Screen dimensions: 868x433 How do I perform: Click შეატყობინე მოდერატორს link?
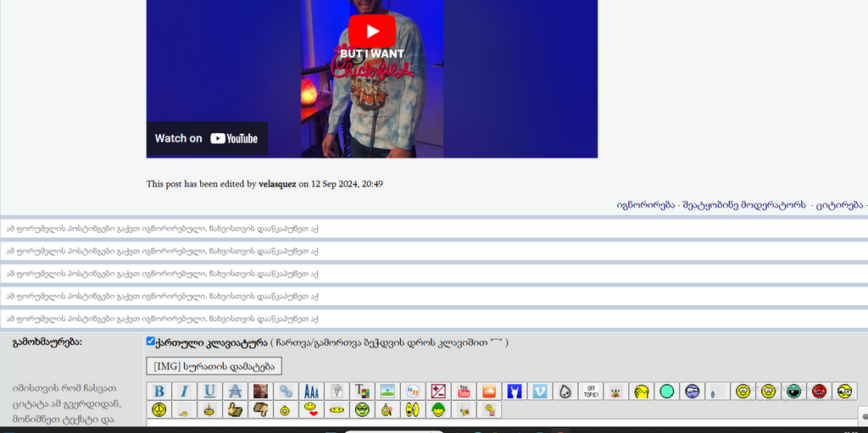[x=744, y=205]
